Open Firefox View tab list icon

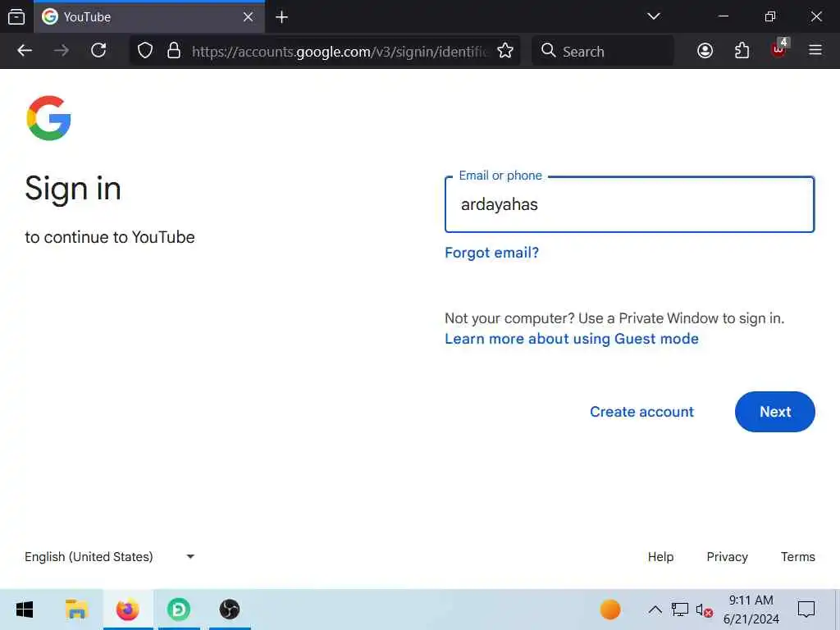(x=16, y=16)
